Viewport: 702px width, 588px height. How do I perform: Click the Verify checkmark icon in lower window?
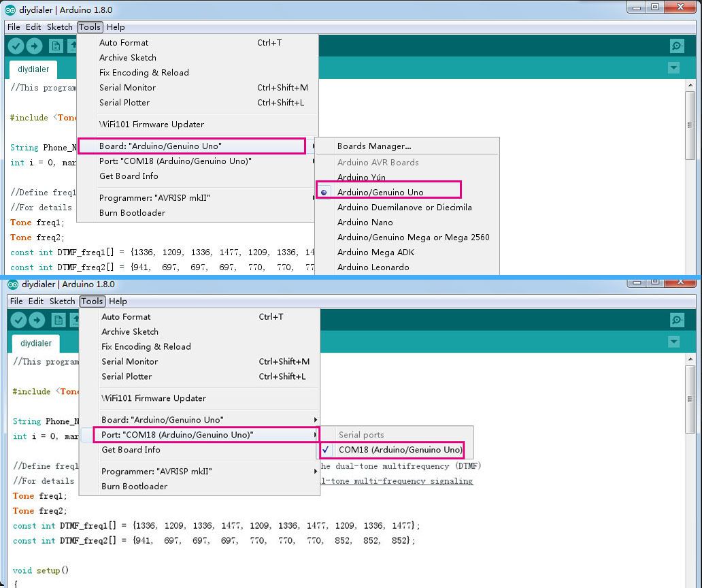(x=18, y=320)
